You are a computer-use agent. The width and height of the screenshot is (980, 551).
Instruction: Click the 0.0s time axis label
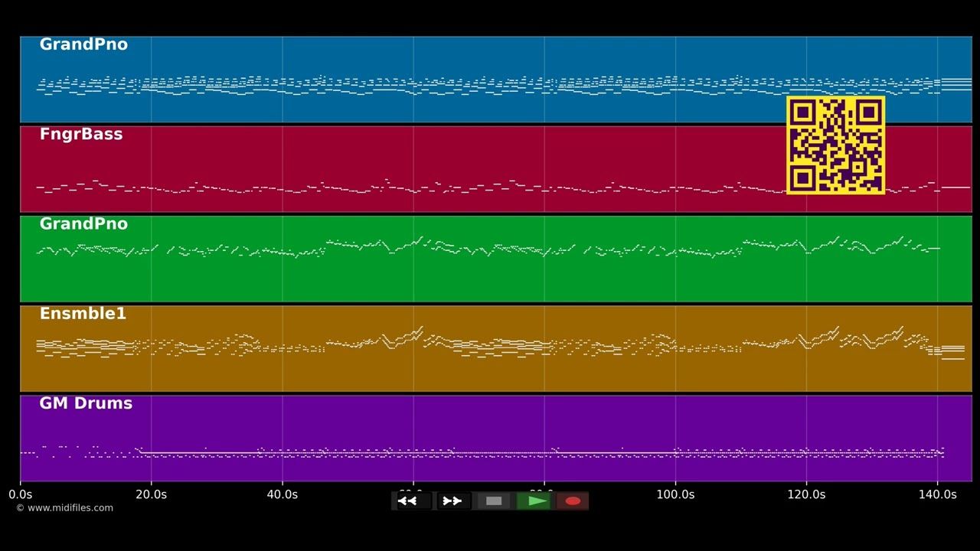21,494
